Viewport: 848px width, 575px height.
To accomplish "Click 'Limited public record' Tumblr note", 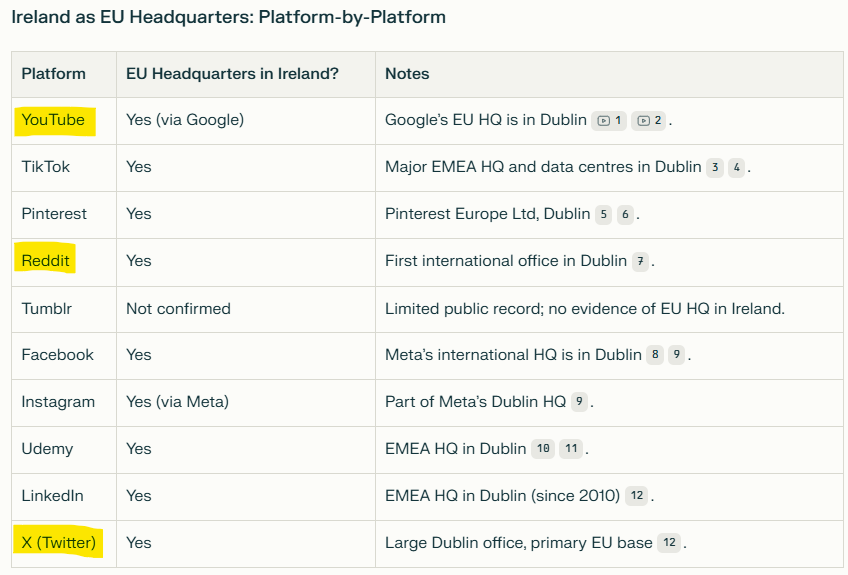I will (585, 308).
